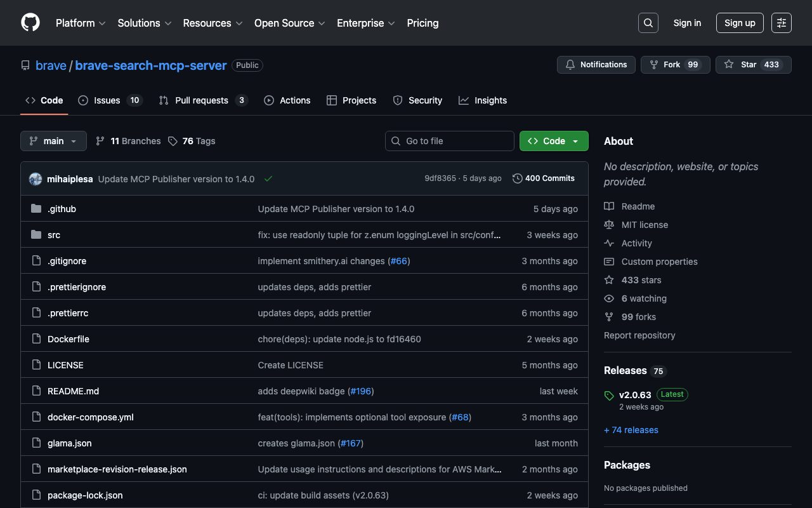The height and width of the screenshot is (508, 812).
Task: Expand the main branch dropdown
Action: point(53,141)
